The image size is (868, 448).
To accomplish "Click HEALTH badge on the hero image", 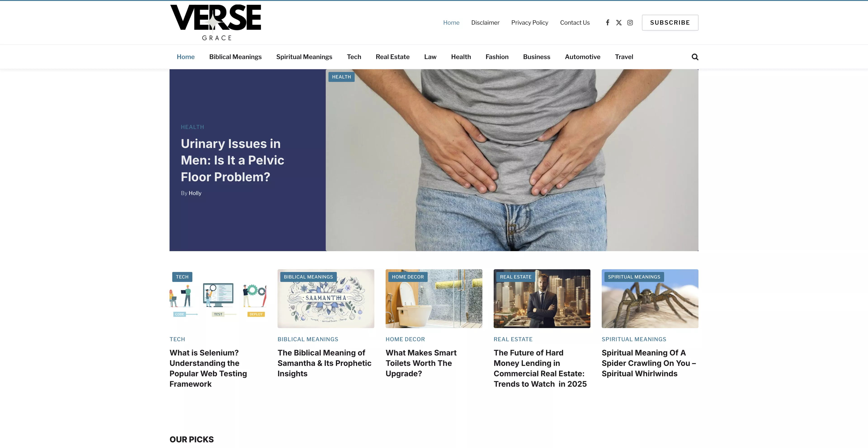I will (341, 77).
